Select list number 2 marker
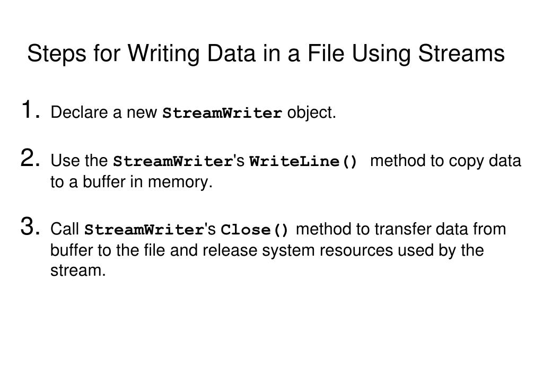Image resolution: width=543 pixels, height=392 pixels. click(x=30, y=158)
